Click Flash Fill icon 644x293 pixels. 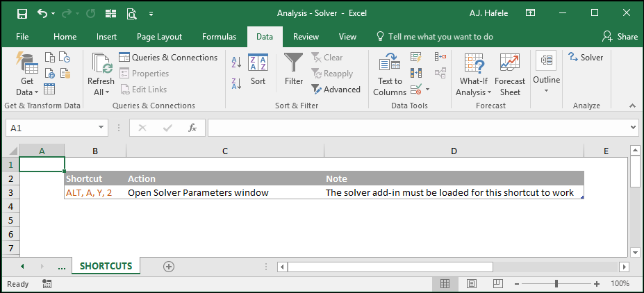(416, 57)
